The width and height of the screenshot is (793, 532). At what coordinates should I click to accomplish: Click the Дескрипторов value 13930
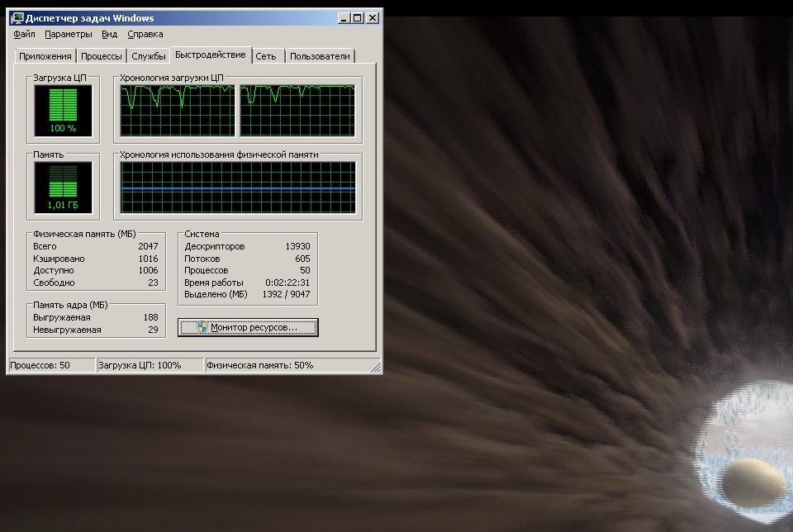click(x=298, y=246)
